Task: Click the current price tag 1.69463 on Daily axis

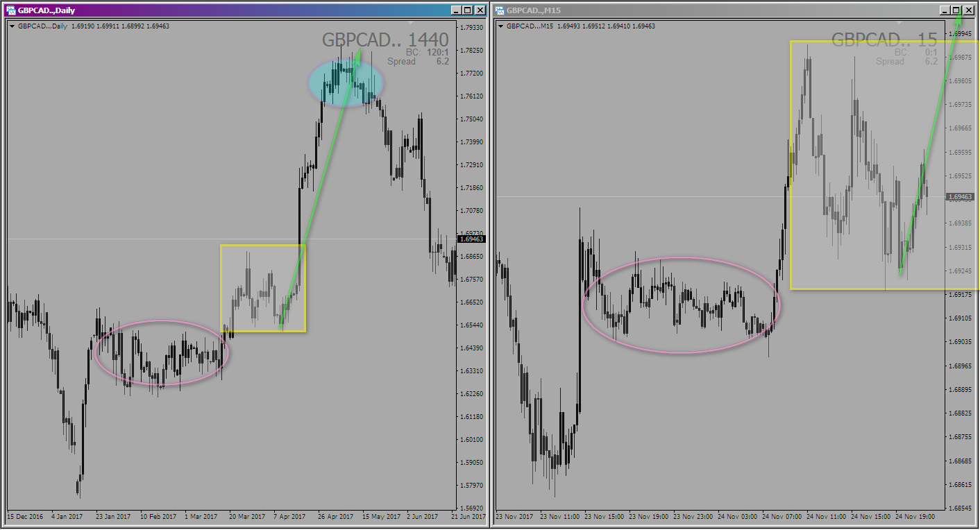Action: pos(471,239)
